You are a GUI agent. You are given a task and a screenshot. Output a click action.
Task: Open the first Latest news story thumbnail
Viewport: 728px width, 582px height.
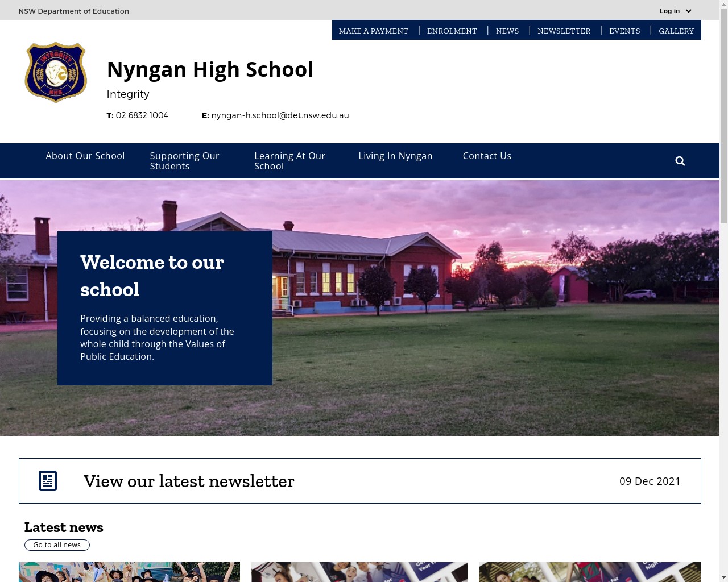129,572
